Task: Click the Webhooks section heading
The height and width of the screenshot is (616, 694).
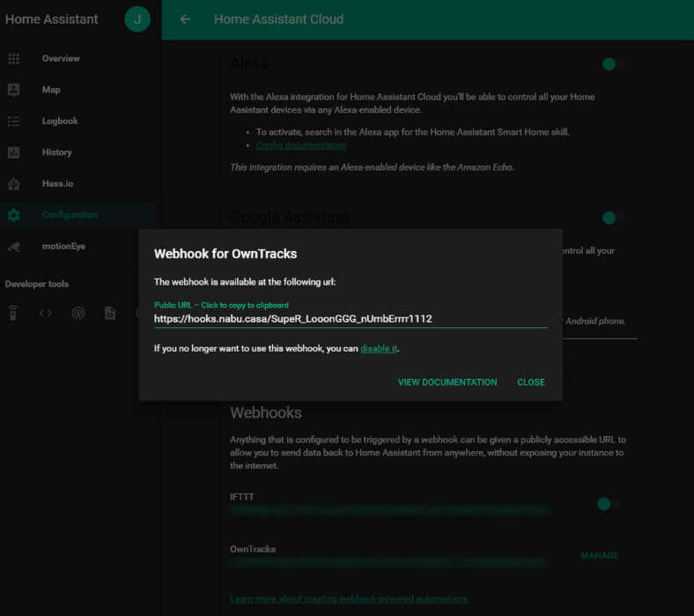Action: coord(266,412)
